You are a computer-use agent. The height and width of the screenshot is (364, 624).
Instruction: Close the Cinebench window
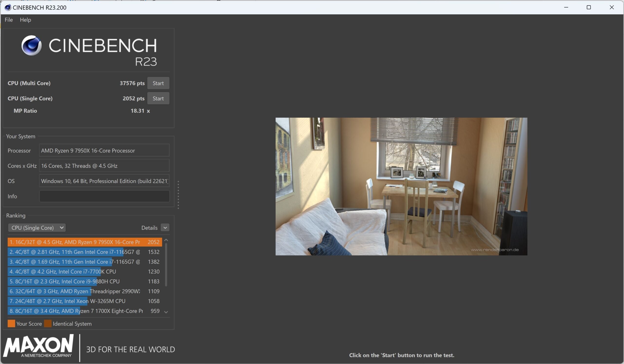point(612,7)
